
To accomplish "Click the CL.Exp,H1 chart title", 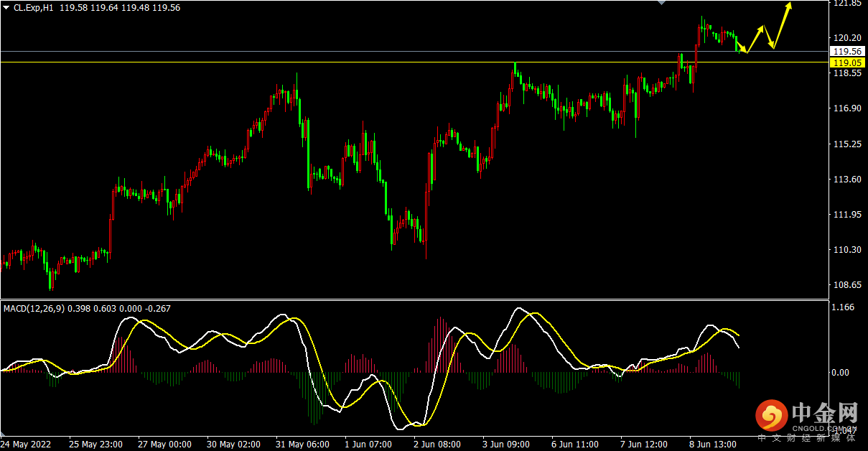I will point(33,7).
